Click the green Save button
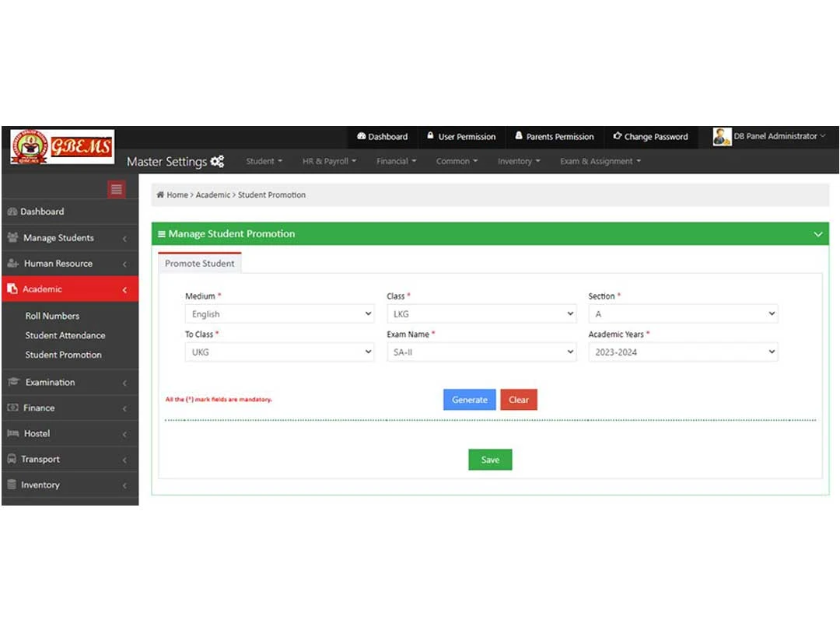The height and width of the screenshot is (630, 840). (489, 459)
